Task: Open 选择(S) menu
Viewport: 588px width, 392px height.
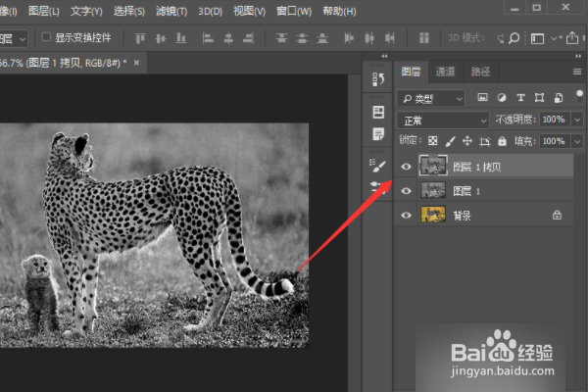Action: point(129,11)
